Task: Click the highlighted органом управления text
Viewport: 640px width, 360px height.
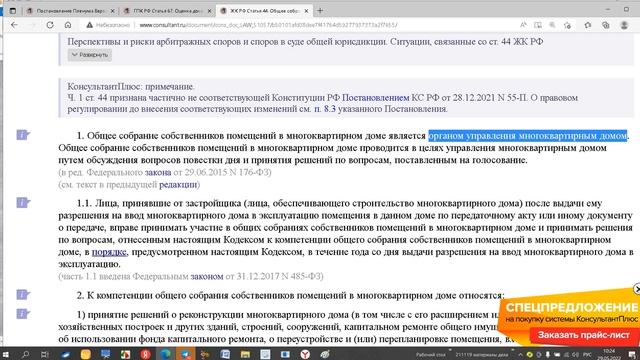Action: [x=528, y=136]
